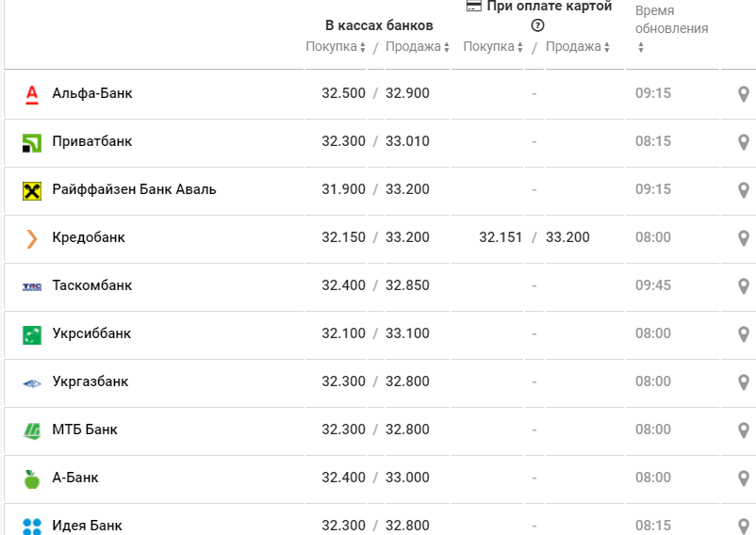This screenshot has height=535, width=756.
Task: Sort by Время обновления arrows
Action: point(640,47)
